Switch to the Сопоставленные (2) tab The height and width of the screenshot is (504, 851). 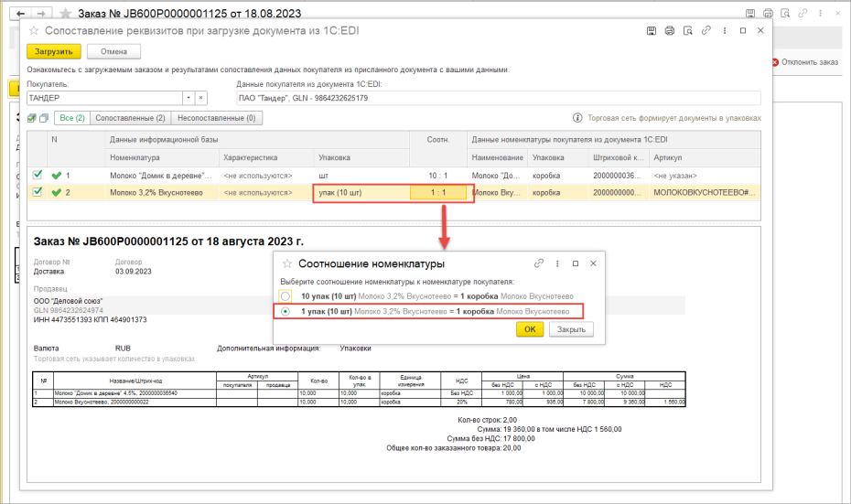[x=130, y=118]
